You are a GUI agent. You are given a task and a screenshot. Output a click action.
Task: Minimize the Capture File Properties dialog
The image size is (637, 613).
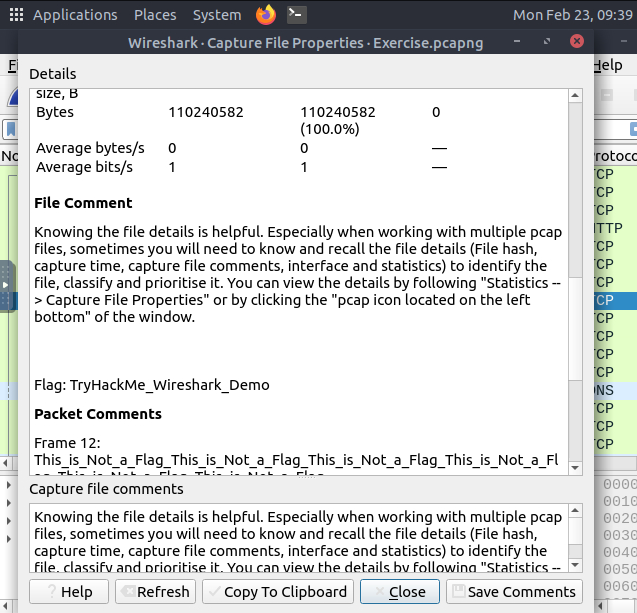(517, 41)
